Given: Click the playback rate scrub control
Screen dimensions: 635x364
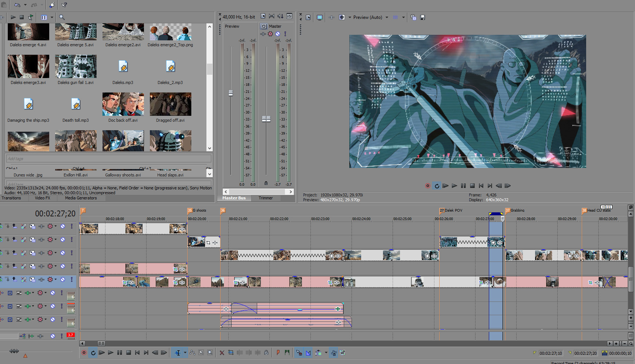Looking at the screenshot, I should [14, 351].
